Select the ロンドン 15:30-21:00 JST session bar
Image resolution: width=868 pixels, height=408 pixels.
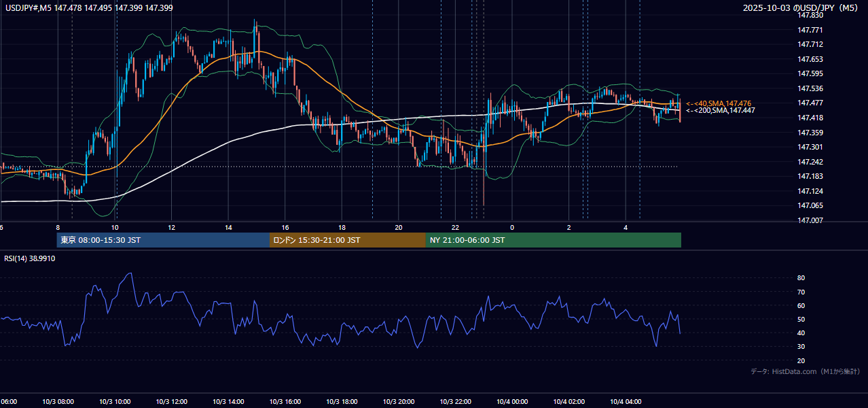tap(348, 240)
